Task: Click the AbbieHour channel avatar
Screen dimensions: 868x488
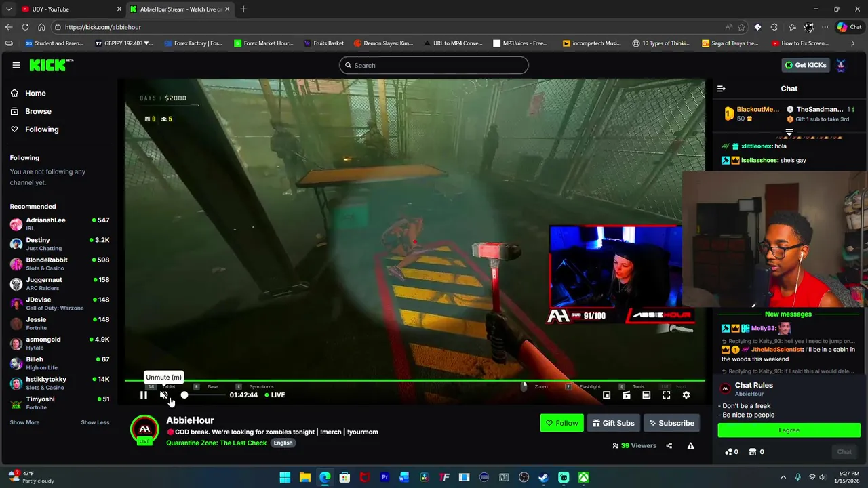Action: point(144,430)
